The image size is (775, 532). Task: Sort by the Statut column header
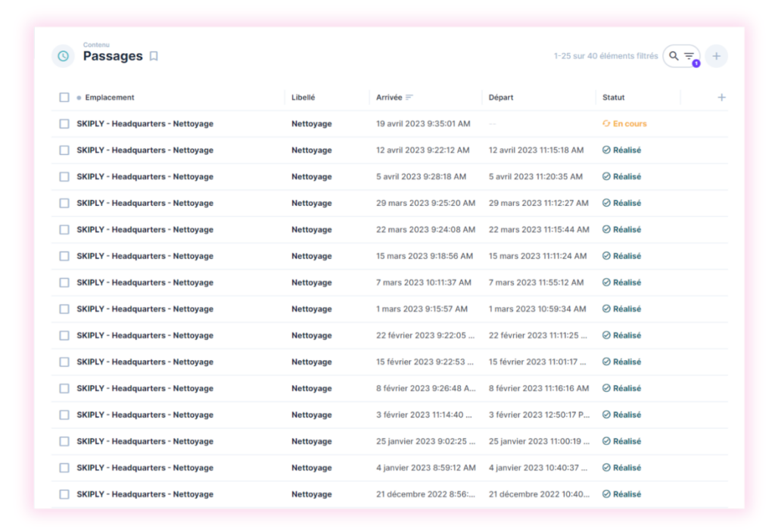tap(613, 98)
